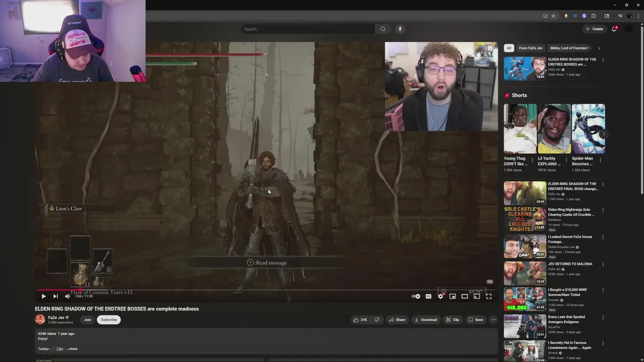
Task: Options for top BOSSES recommendation
Action: pos(603,60)
